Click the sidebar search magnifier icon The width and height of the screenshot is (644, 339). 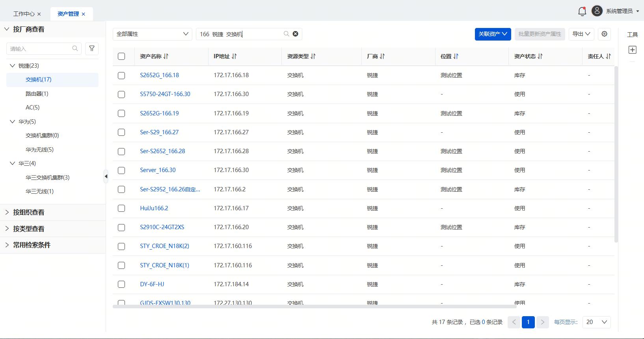tap(75, 48)
